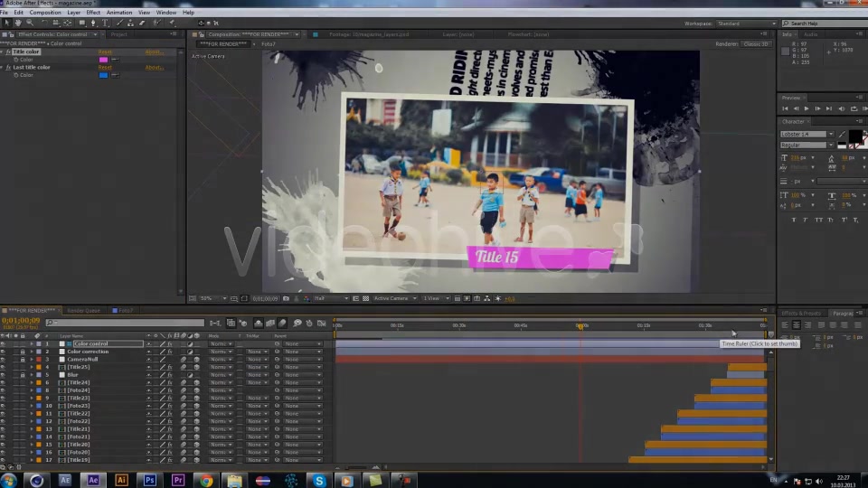The height and width of the screenshot is (488, 868).
Task: Expand the [Foto23] layer properties
Action: click(x=32, y=406)
